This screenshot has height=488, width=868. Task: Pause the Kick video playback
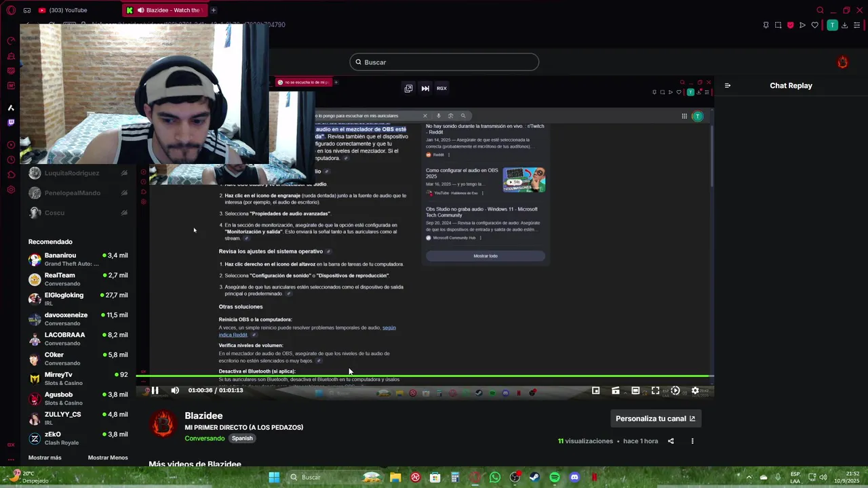[155, 390]
